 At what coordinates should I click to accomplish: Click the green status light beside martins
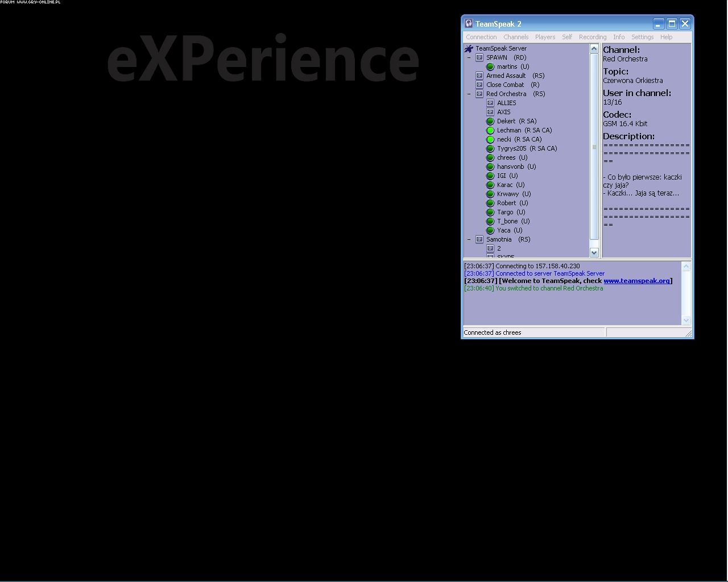coord(490,66)
